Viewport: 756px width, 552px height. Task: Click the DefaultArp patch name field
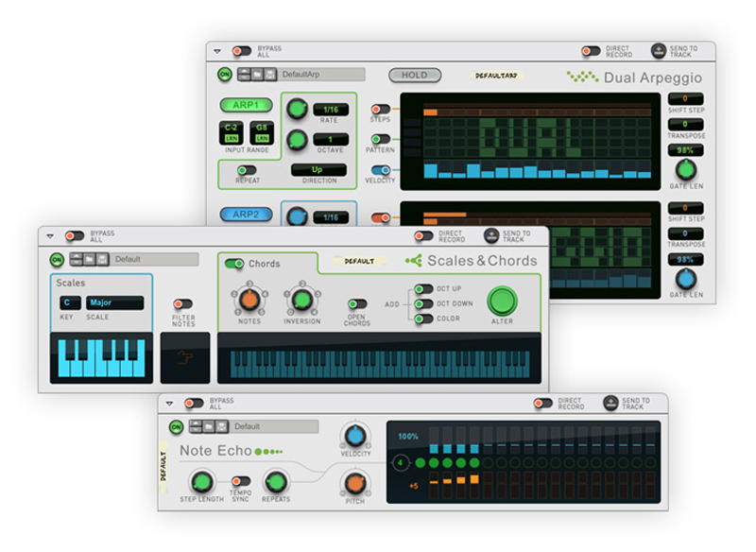pos(322,75)
